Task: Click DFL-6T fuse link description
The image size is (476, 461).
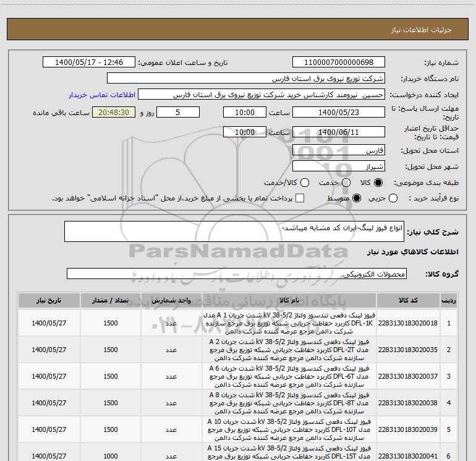Action: pos(289,376)
